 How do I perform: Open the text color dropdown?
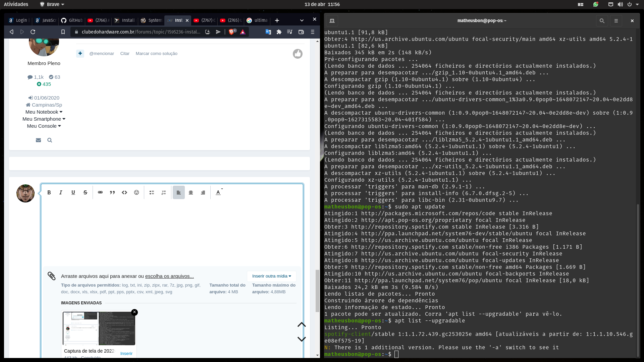219,192
